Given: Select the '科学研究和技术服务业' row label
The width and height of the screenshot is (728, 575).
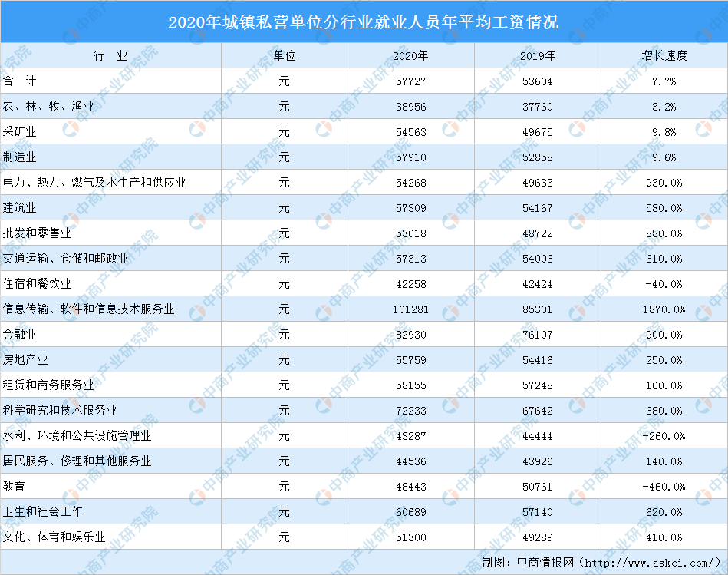Looking at the screenshot, I should pyautogui.click(x=60, y=410).
